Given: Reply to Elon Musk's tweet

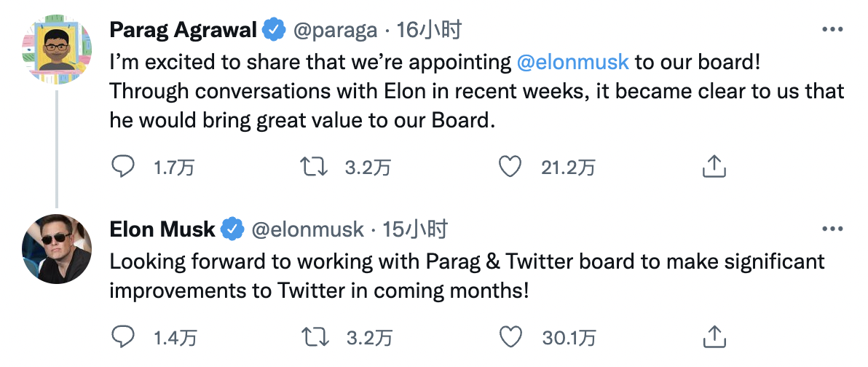Looking at the screenshot, I should [122, 337].
